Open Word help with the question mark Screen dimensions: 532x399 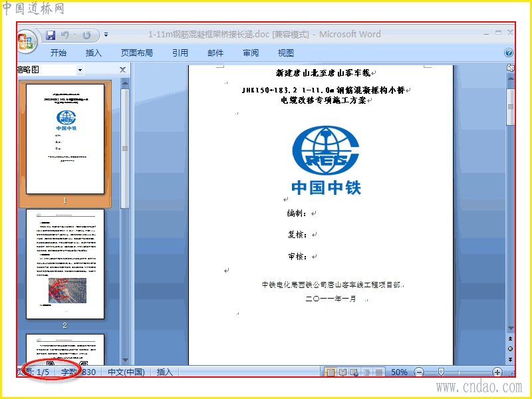tap(508, 53)
